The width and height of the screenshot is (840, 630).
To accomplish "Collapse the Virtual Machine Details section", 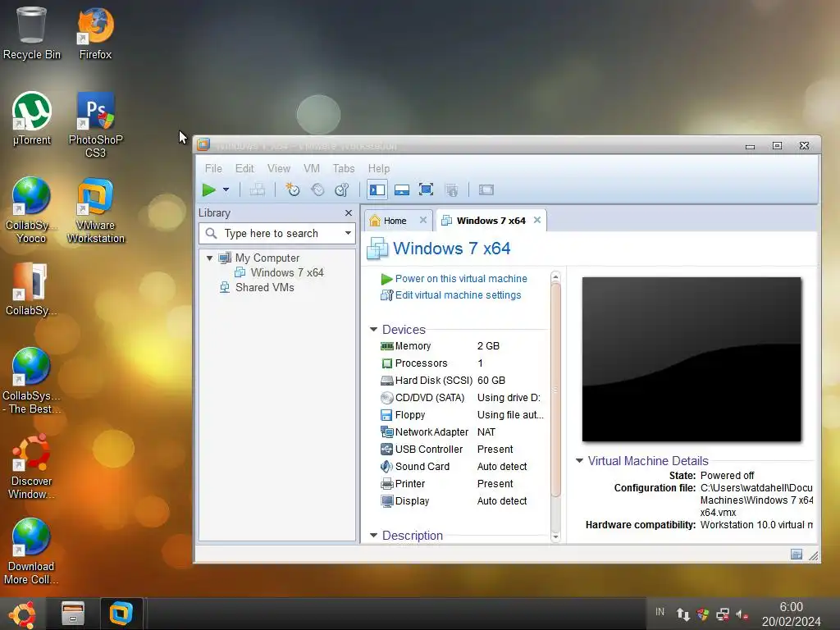I will point(580,461).
